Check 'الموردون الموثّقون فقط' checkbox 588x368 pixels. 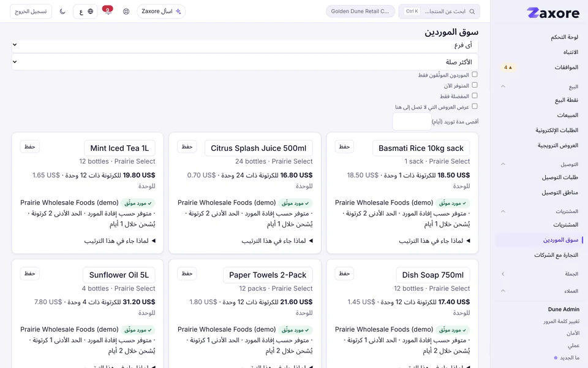474,74
